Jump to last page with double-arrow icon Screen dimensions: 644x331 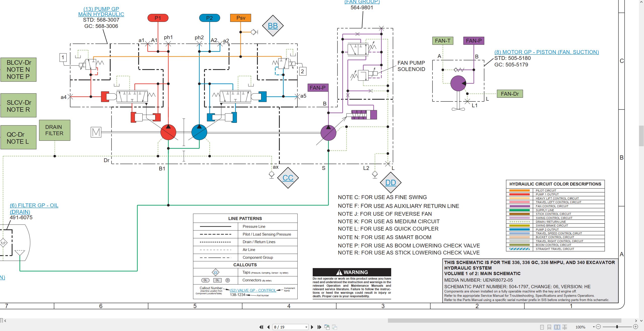coord(319,327)
